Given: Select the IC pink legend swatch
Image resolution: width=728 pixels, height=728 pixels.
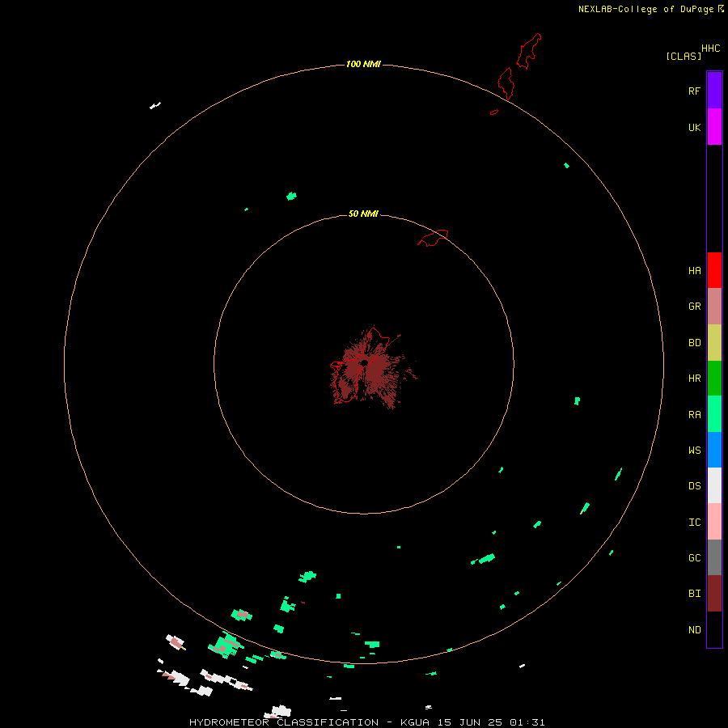Looking at the screenshot, I should [x=714, y=522].
